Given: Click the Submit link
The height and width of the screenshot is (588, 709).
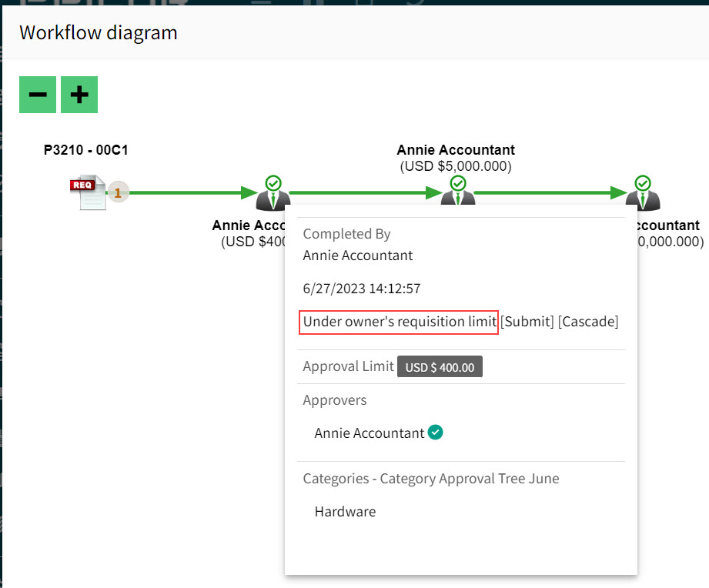Looking at the screenshot, I should coord(527,321).
